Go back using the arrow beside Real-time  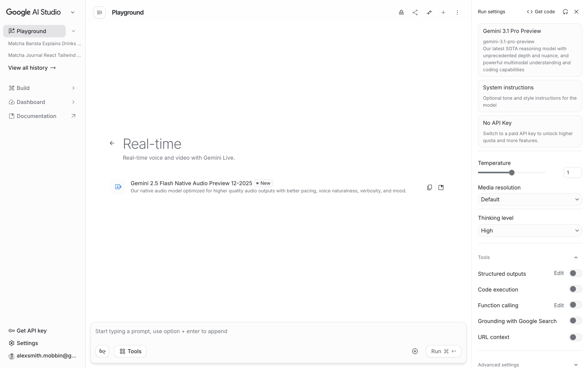tap(112, 143)
